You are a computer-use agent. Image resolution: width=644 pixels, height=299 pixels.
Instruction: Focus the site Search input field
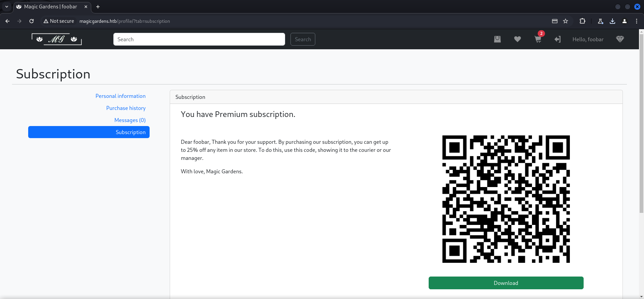click(199, 39)
